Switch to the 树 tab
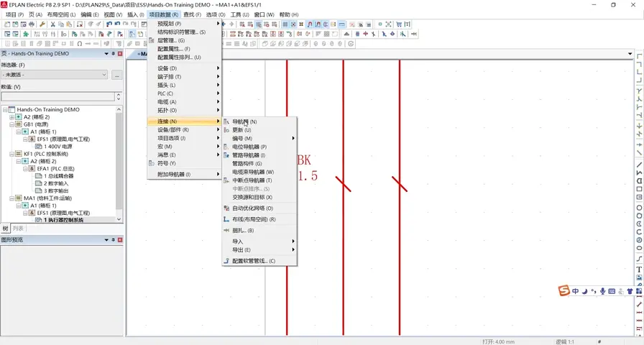Screen dimensions: 644x345 click(5, 229)
